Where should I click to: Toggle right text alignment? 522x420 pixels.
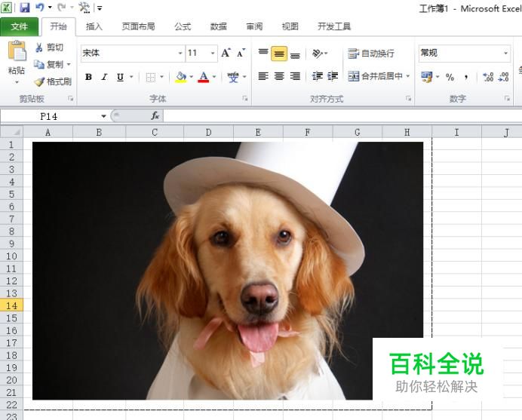295,77
